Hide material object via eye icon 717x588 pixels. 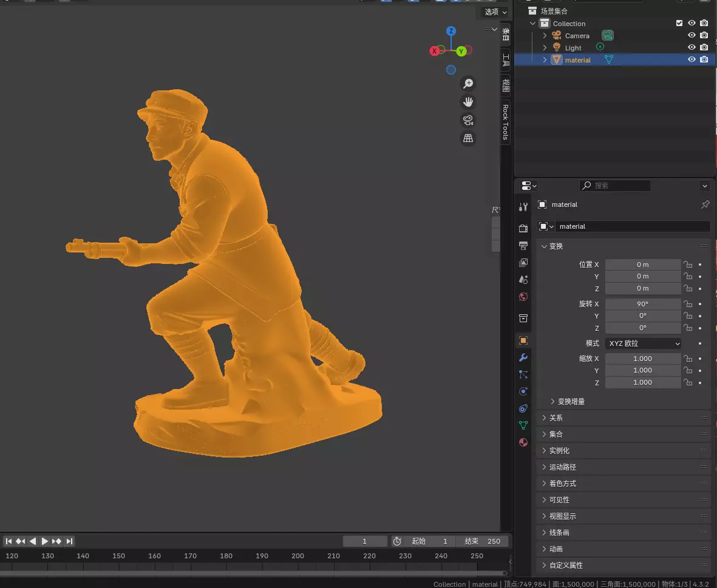(x=692, y=59)
